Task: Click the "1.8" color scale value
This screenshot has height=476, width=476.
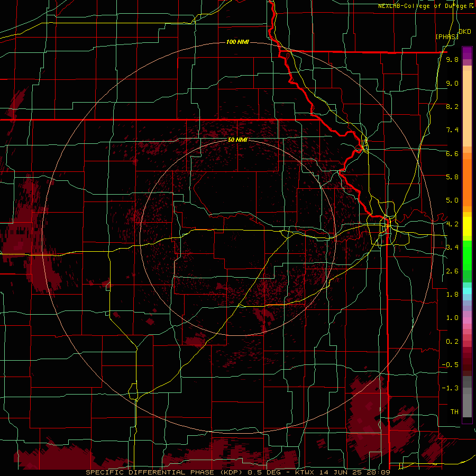Action: pos(452,295)
